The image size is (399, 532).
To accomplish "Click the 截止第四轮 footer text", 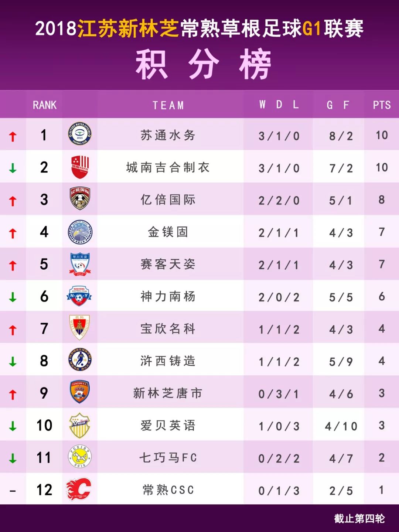I will [x=359, y=519].
